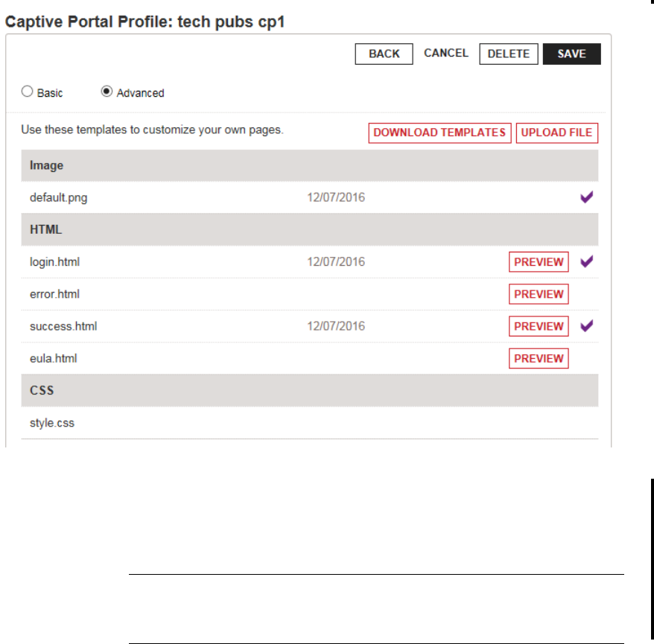654x644 pixels.
Task: Click the purple checkmark beside default.png
Action: point(586,197)
